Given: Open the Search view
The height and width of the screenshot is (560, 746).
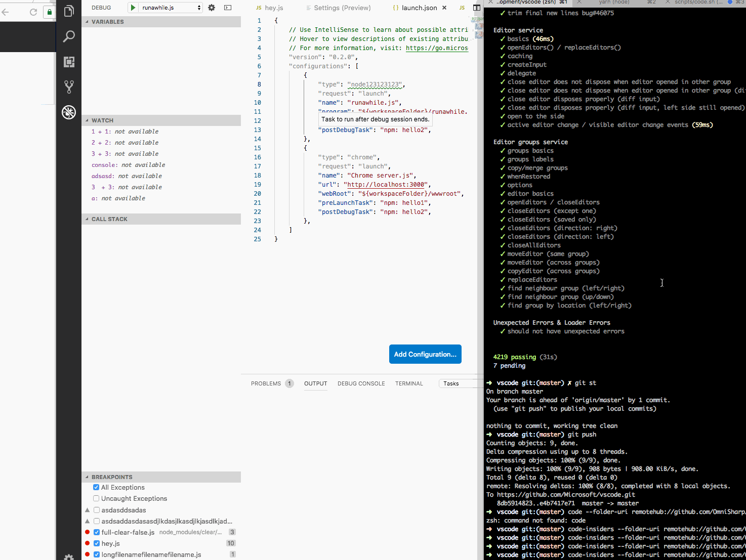Looking at the screenshot, I should coord(69,36).
